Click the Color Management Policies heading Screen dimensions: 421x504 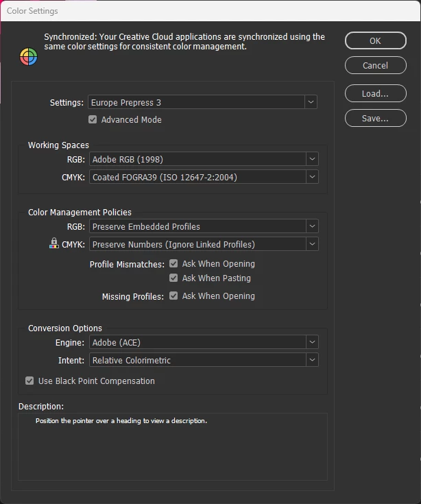pyautogui.click(x=80, y=212)
